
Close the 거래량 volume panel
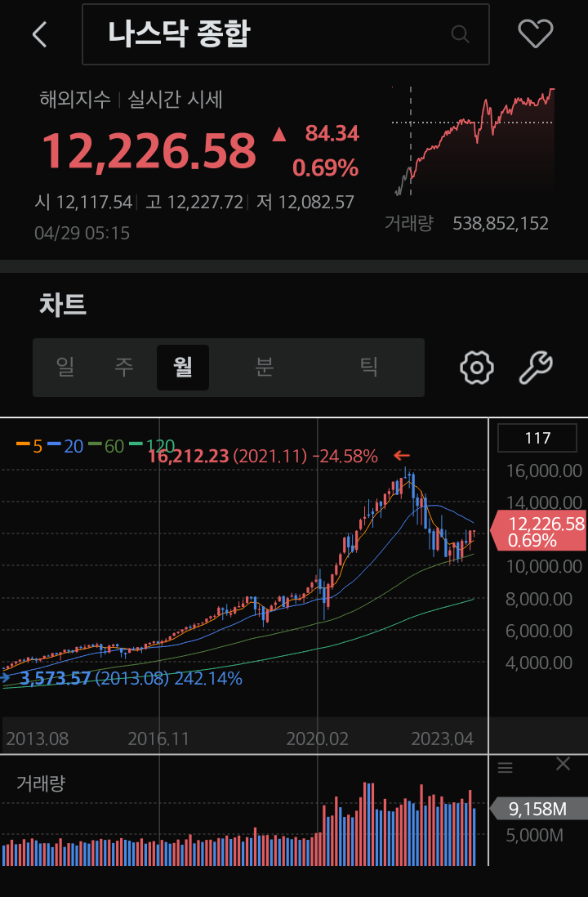tap(563, 764)
